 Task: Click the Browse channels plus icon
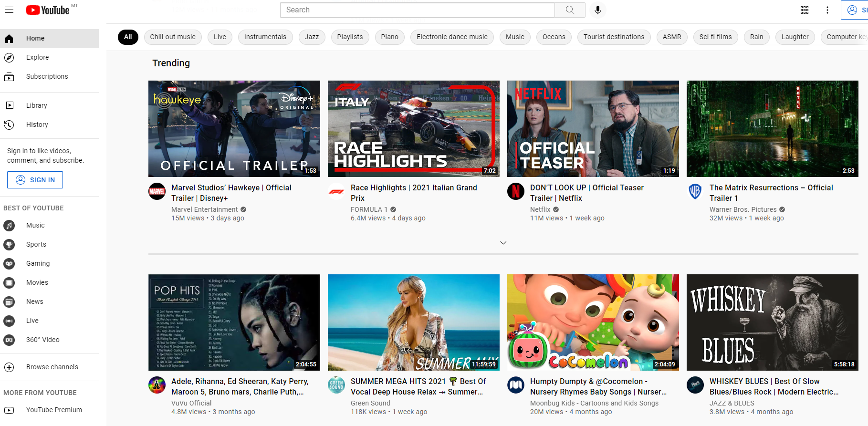[x=9, y=367]
